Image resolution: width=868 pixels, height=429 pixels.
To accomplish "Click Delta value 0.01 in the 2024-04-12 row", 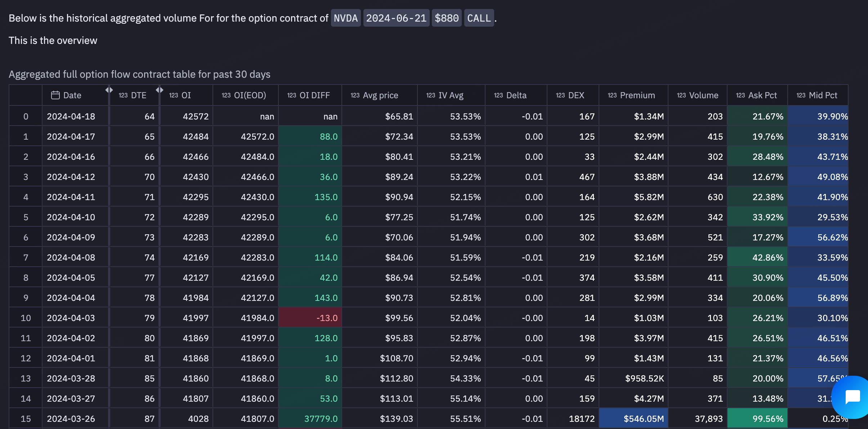I will click(x=516, y=177).
